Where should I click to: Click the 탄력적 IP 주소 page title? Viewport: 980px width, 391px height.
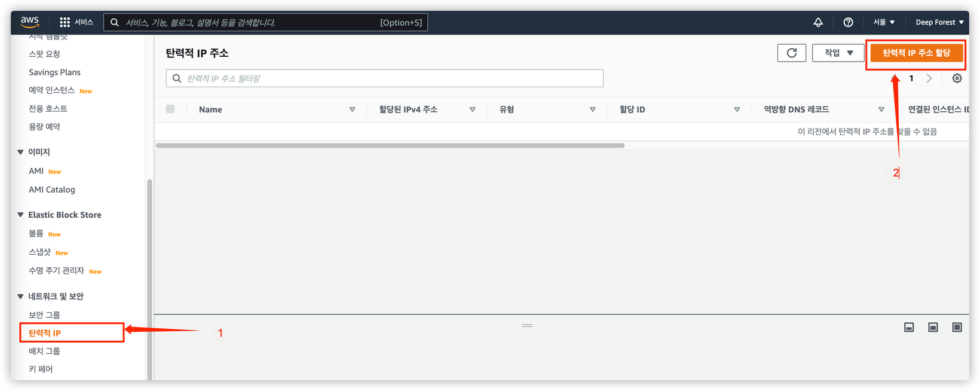point(197,53)
